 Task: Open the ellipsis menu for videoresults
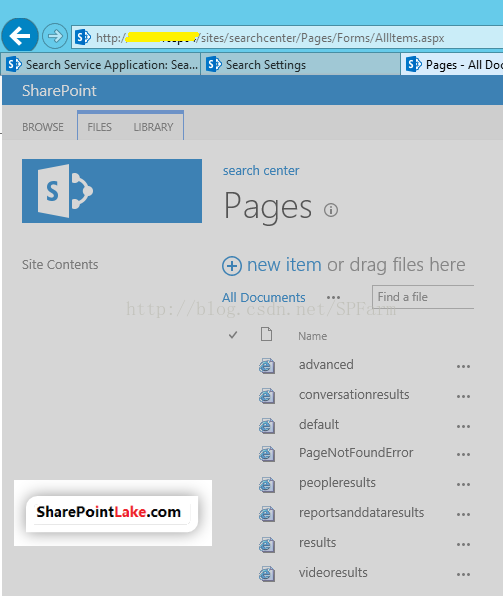[x=463, y=574]
